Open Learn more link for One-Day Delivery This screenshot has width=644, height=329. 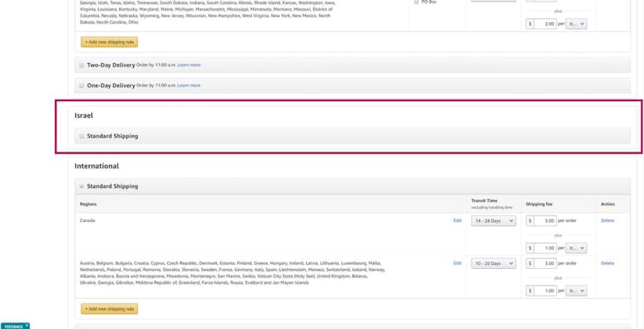189,86
